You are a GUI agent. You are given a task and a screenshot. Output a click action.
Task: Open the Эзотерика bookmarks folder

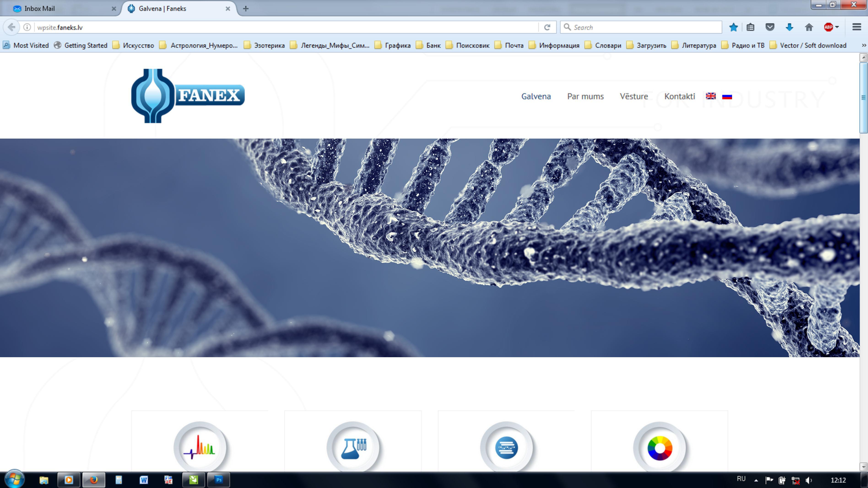click(265, 45)
